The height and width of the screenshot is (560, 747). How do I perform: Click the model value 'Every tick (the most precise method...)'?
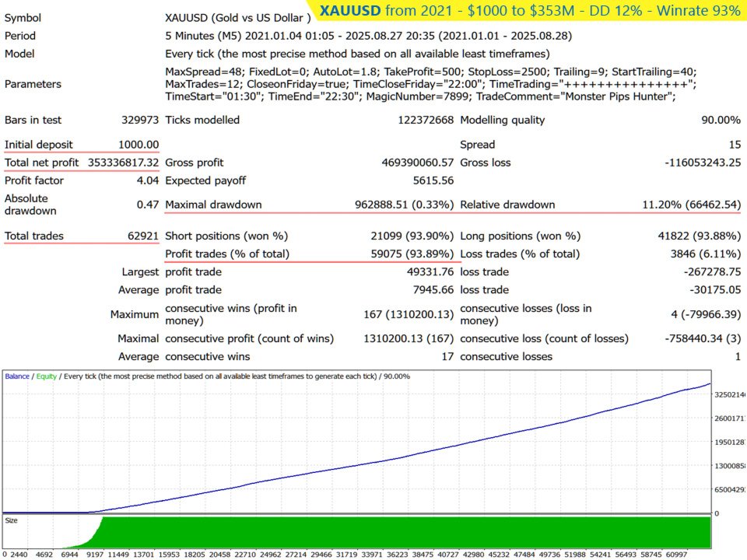[x=357, y=54]
